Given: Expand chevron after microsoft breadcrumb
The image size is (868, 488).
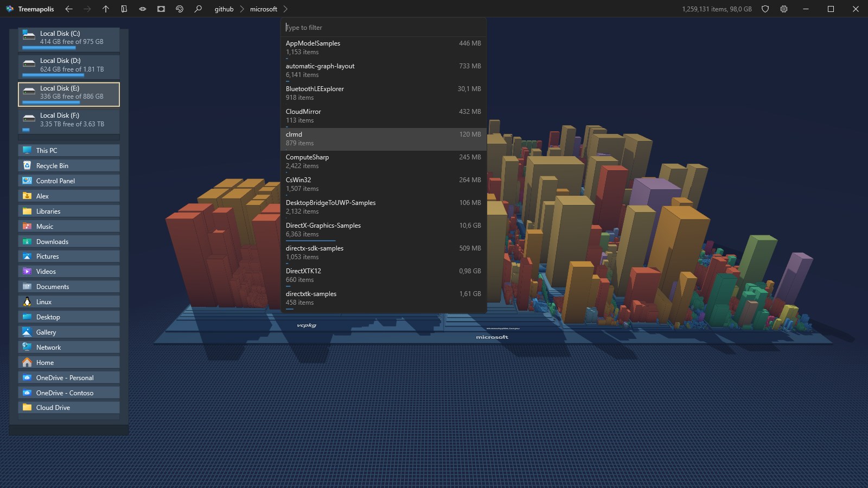Looking at the screenshot, I should tap(285, 9).
